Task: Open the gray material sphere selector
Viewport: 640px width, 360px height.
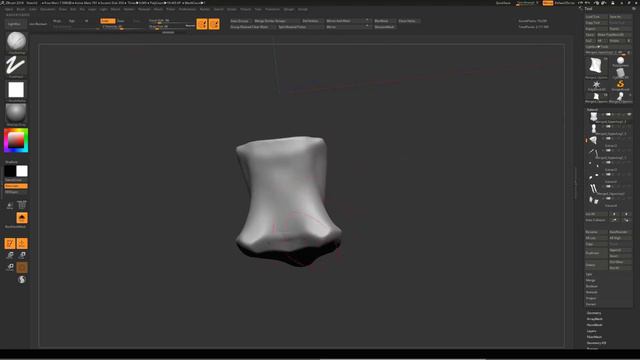Action: (x=16, y=113)
